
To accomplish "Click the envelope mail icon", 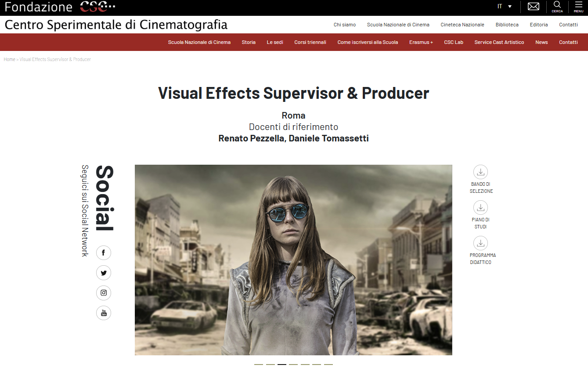I will 533,7.
